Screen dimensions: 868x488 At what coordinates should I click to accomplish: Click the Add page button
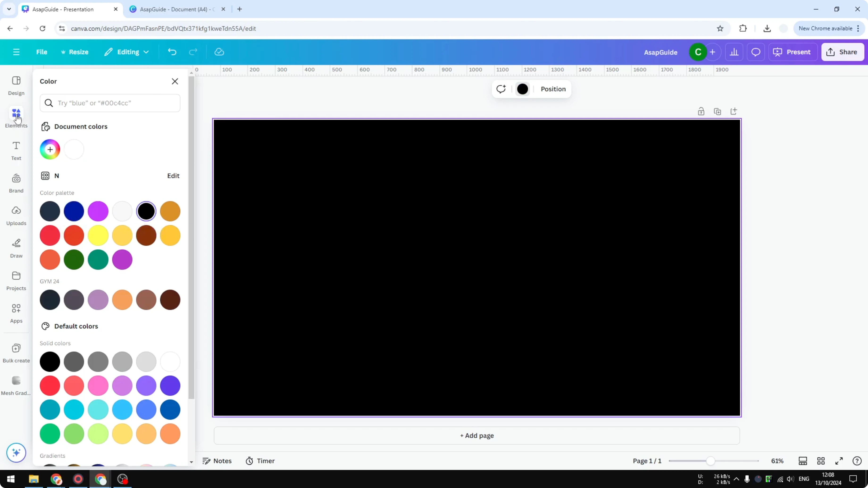[476, 435]
